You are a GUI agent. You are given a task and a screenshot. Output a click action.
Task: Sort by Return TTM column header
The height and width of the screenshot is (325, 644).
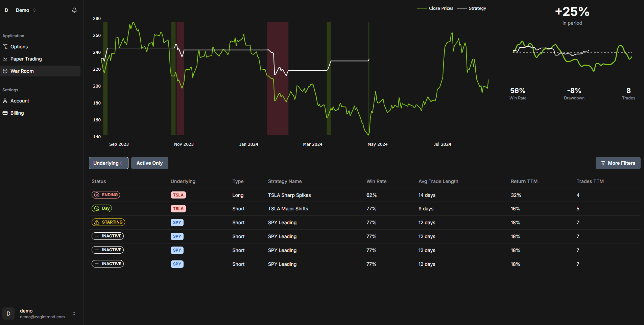point(524,181)
